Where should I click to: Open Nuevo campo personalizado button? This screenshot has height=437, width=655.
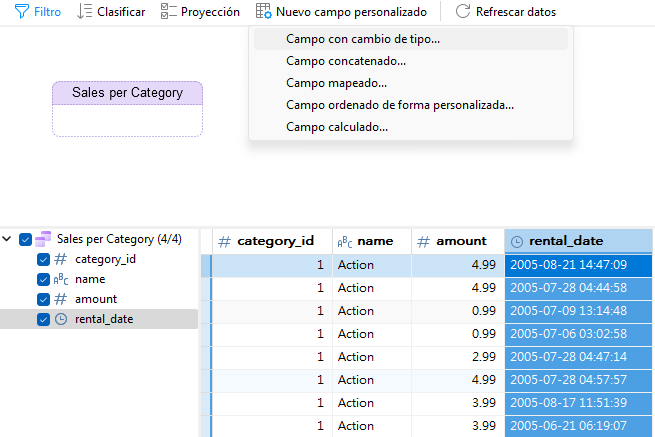(x=341, y=12)
